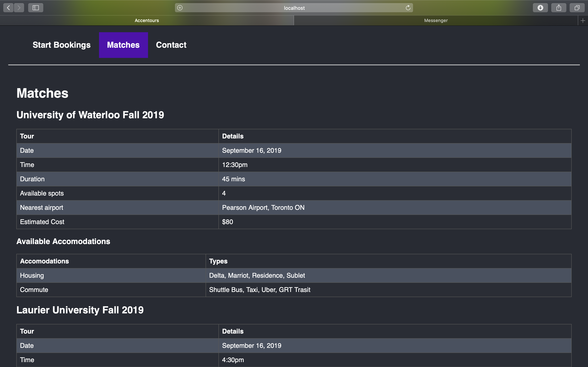
Task: Switch to the Messenger tab
Action: pos(436,21)
